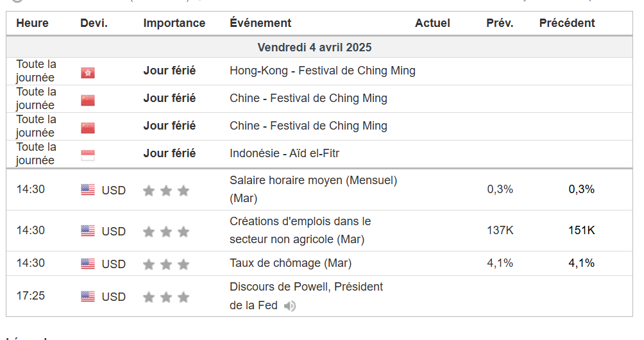The height and width of the screenshot is (340, 644).
Task: Click the Heure column header
Action: point(32,23)
